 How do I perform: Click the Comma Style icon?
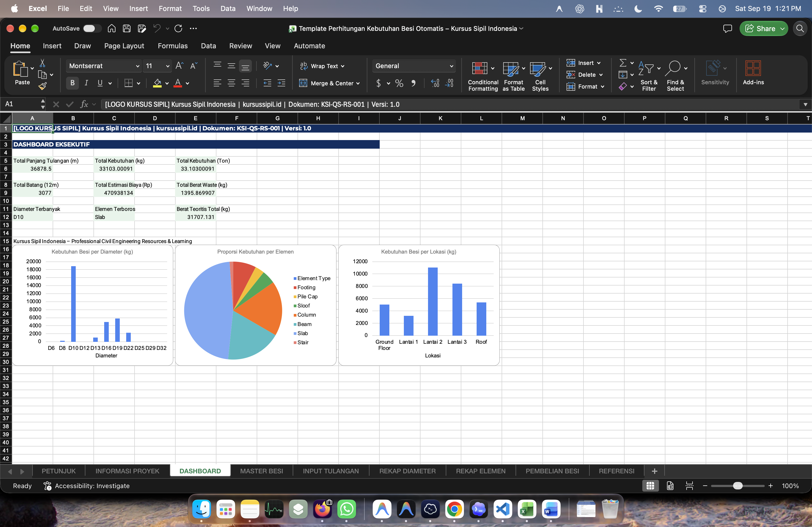(x=413, y=83)
